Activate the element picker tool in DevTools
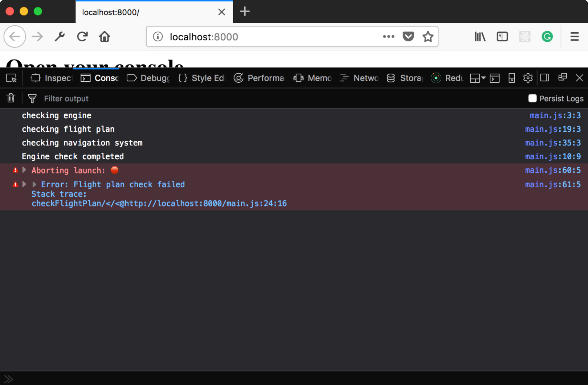Image resolution: width=588 pixels, height=385 pixels. pyautogui.click(x=12, y=78)
